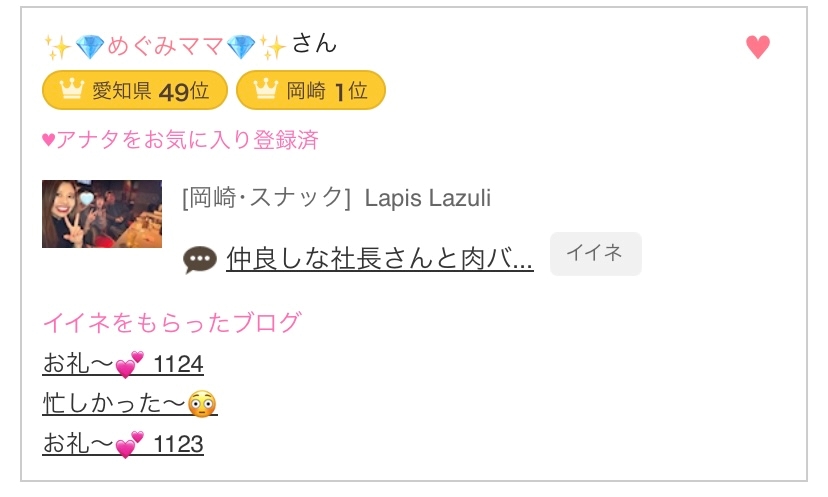Click the diamond emoji before めぐみママ

click(89, 46)
